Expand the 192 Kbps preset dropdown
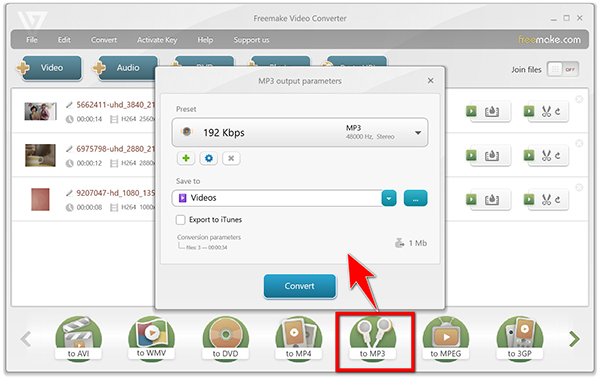 pyautogui.click(x=418, y=133)
